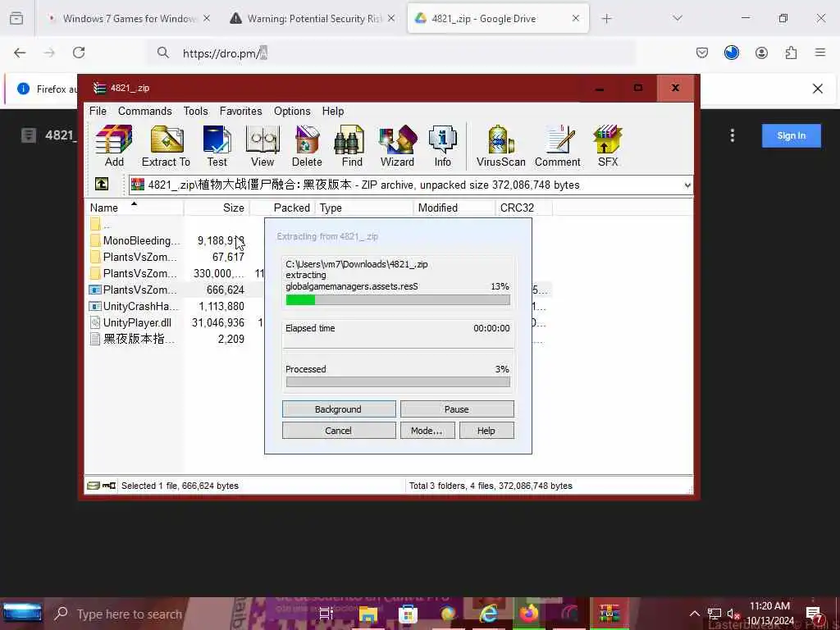Open File Explorer from taskbar
This screenshot has height=630, width=840.
click(x=368, y=614)
